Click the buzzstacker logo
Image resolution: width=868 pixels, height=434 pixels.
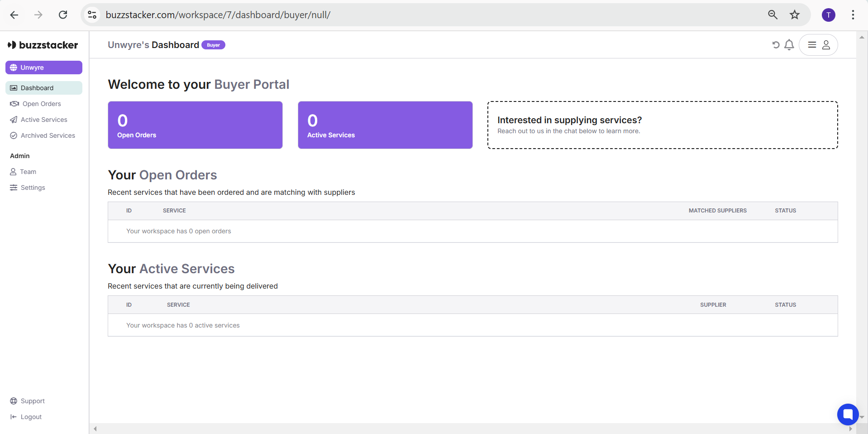tap(43, 45)
